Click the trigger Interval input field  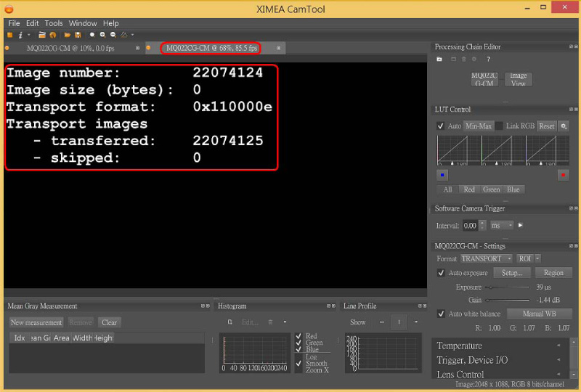coord(471,226)
